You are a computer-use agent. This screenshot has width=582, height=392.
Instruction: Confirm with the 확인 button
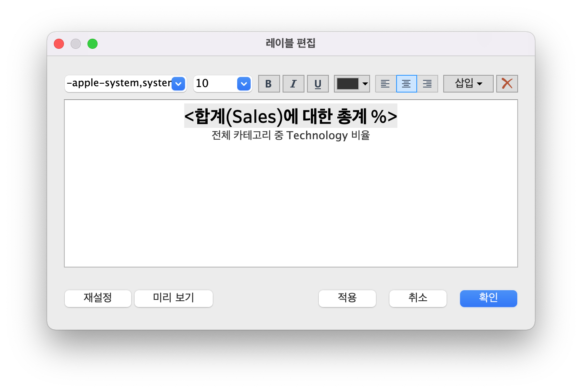(x=489, y=298)
